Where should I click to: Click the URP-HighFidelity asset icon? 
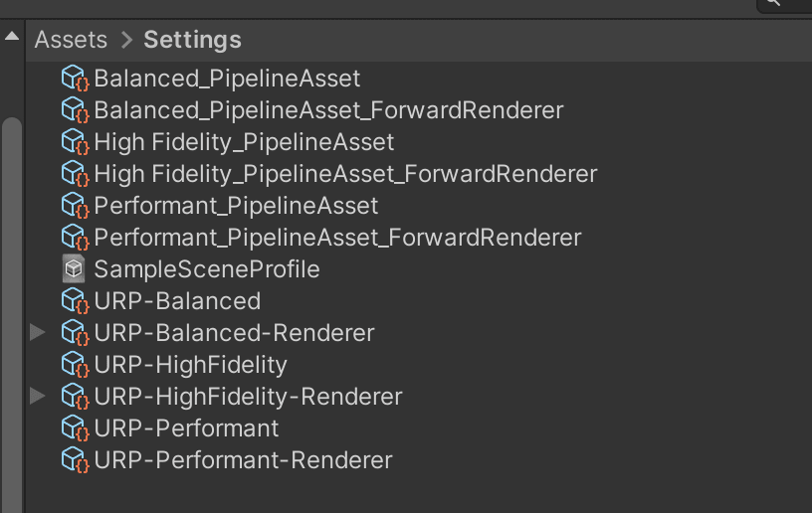[75, 365]
